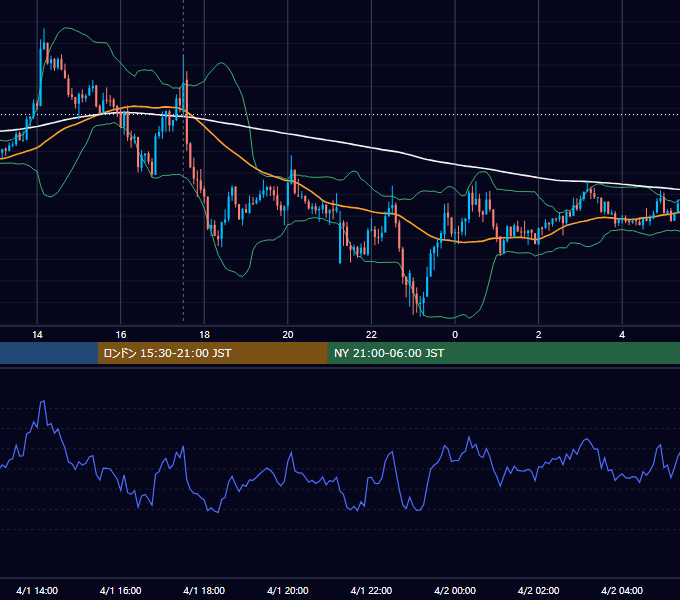
Task: Click the 2 hour label on the axis
Action: (539, 335)
